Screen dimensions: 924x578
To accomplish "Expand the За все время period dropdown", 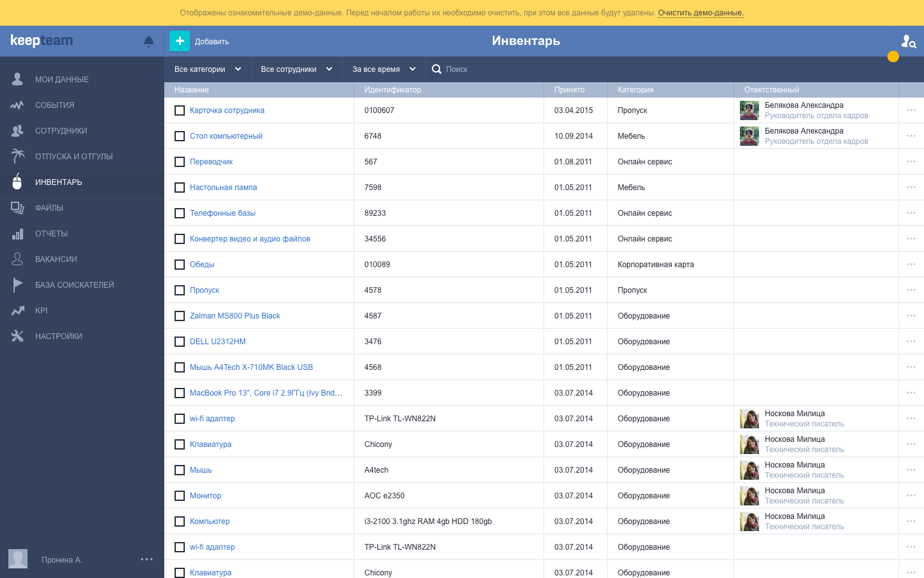I will coord(383,69).
